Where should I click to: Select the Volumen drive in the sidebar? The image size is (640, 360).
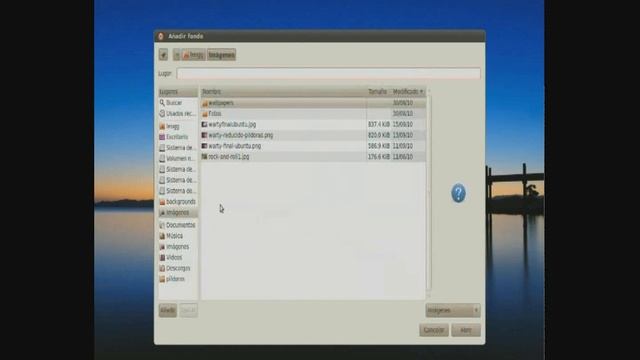point(178,158)
